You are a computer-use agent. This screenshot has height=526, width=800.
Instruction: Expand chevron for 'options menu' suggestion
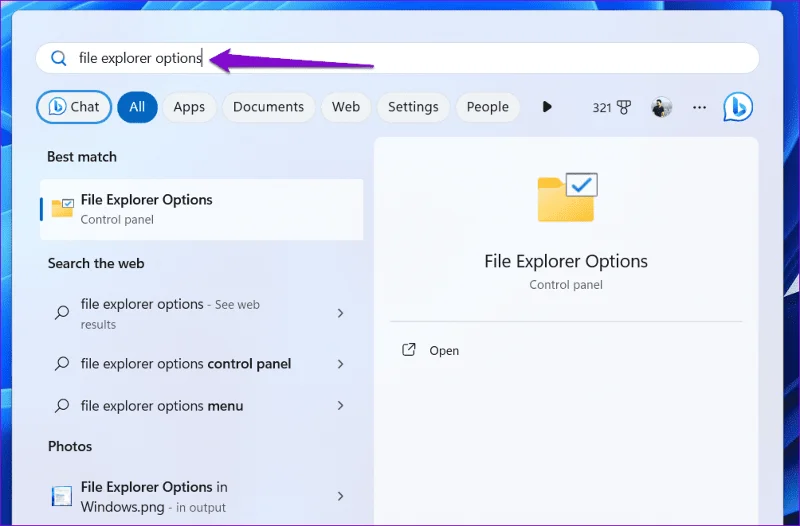pyautogui.click(x=340, y=406)
